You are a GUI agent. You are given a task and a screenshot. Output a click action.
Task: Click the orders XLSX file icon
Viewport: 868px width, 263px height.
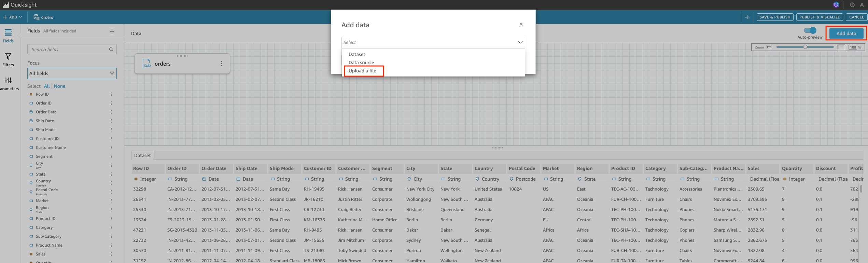click(x=147, y=64)
